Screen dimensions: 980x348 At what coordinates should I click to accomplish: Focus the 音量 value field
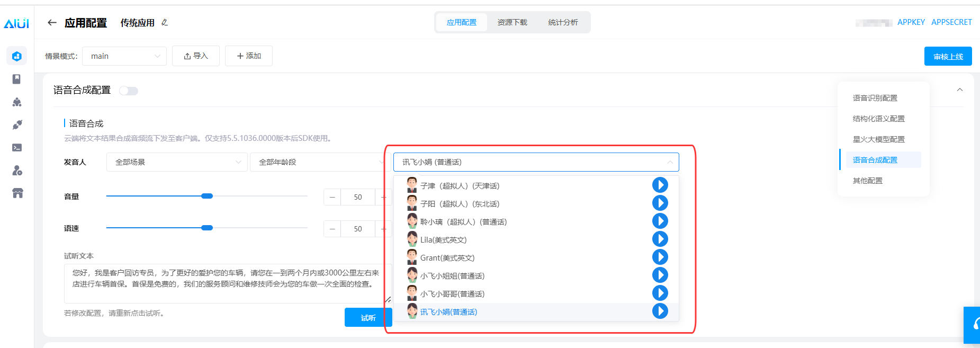(x=358, y=197)
